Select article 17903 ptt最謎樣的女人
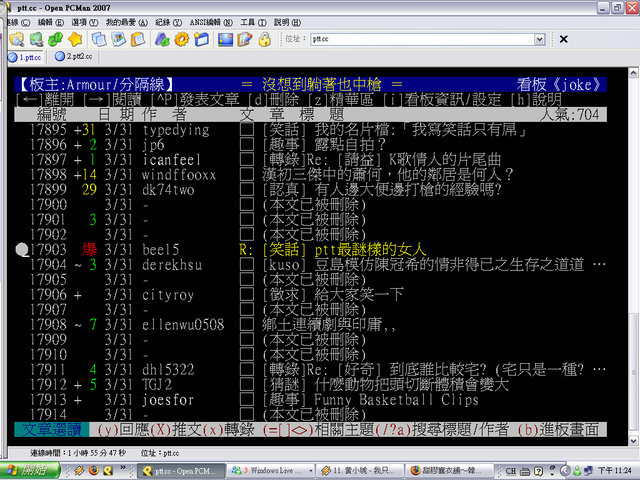The width and height of the screenshot is (640, 480). (310, 250)
